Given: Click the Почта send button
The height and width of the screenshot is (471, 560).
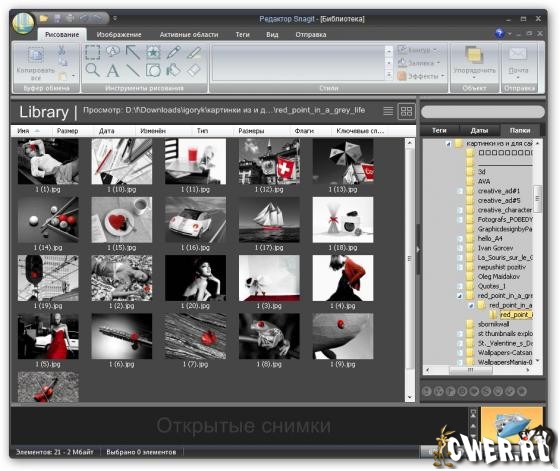Looking at the screenshot, I should point(518,63).
